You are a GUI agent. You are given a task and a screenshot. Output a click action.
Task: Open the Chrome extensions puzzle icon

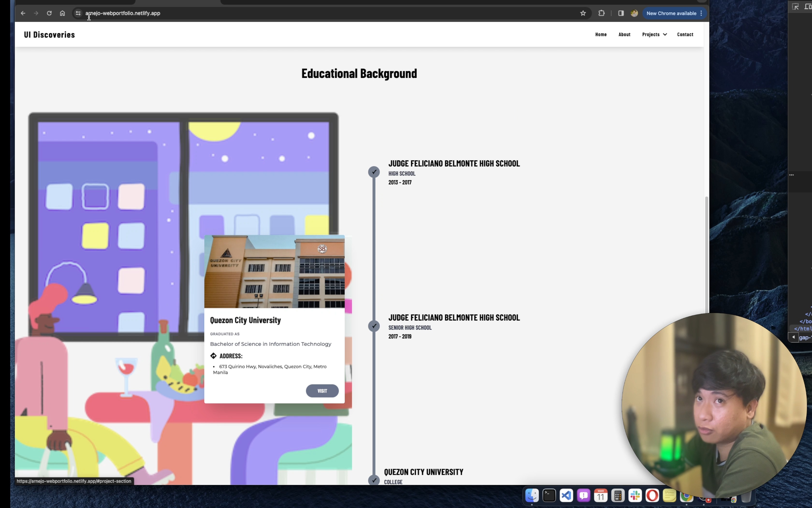pyautogui.click(x=602, y=13)
